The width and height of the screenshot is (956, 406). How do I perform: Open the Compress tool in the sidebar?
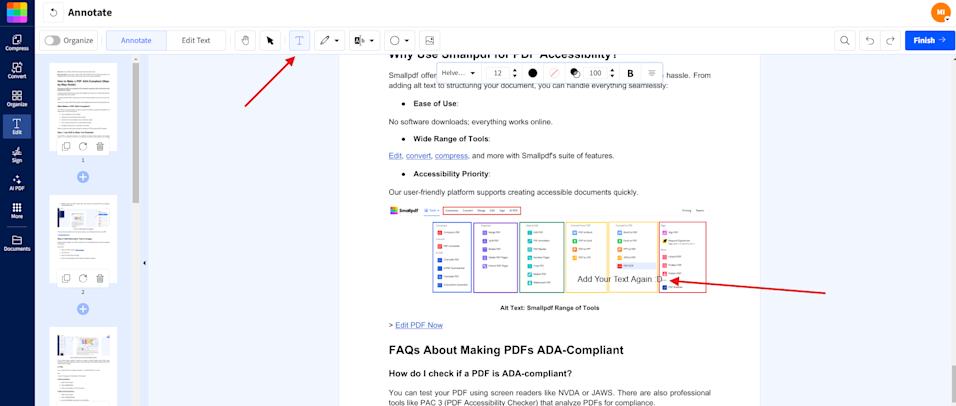17,42
